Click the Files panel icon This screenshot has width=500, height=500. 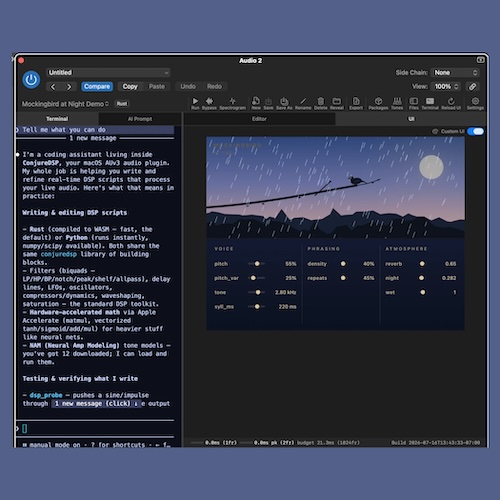(414, 101)
